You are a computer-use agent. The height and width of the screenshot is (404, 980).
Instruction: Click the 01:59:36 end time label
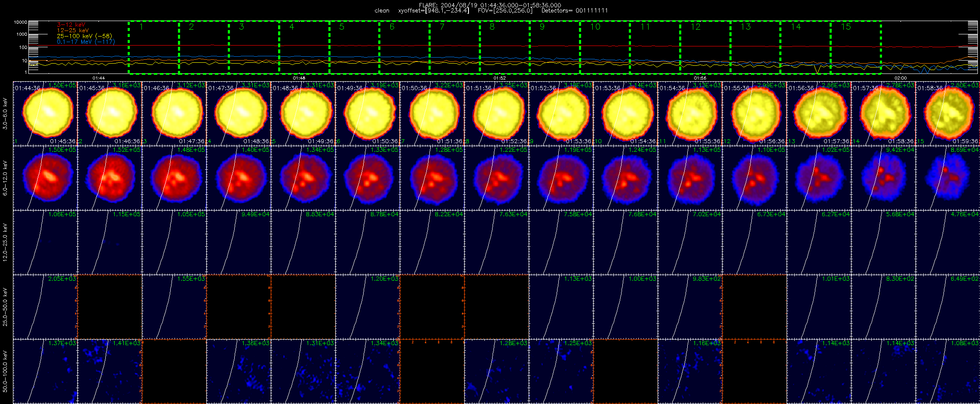click(x=966, y=141)
